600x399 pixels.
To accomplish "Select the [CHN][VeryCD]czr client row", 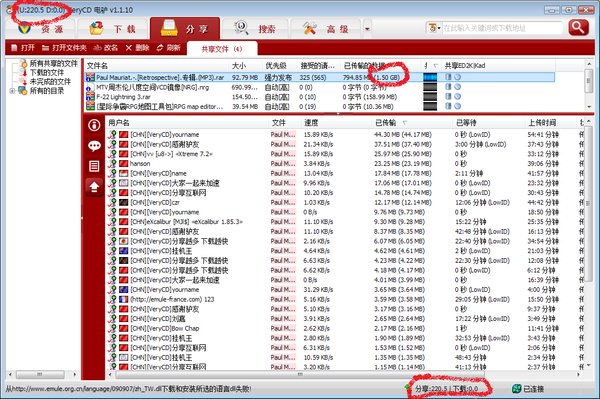I will 344,202.
